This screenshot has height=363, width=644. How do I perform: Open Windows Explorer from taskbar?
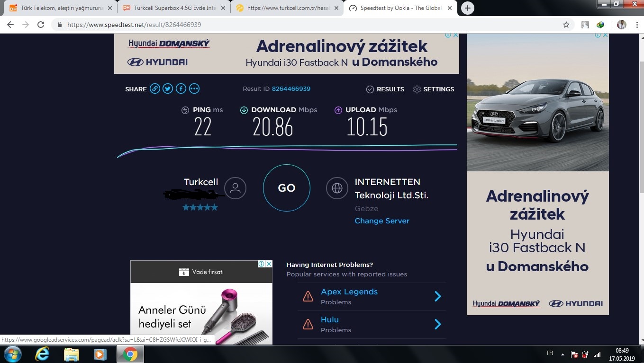(71, 354)
